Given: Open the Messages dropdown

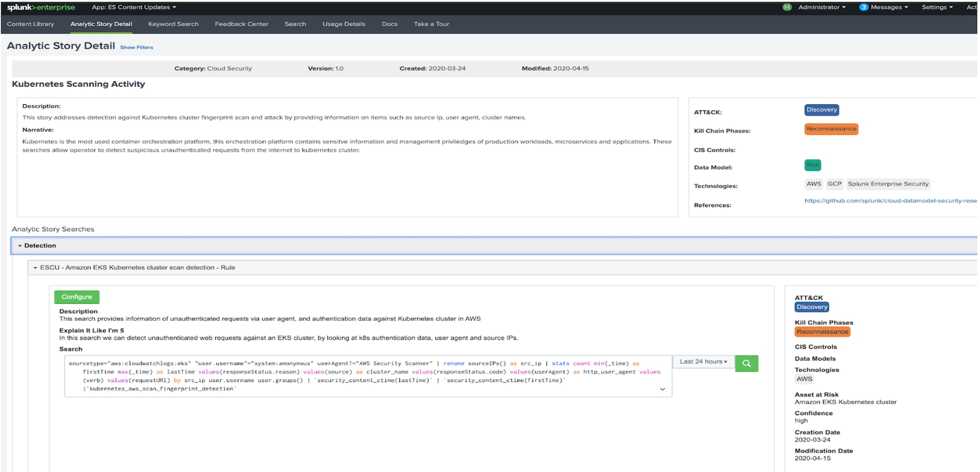Looking at the screenshot, I should point(889,7).
